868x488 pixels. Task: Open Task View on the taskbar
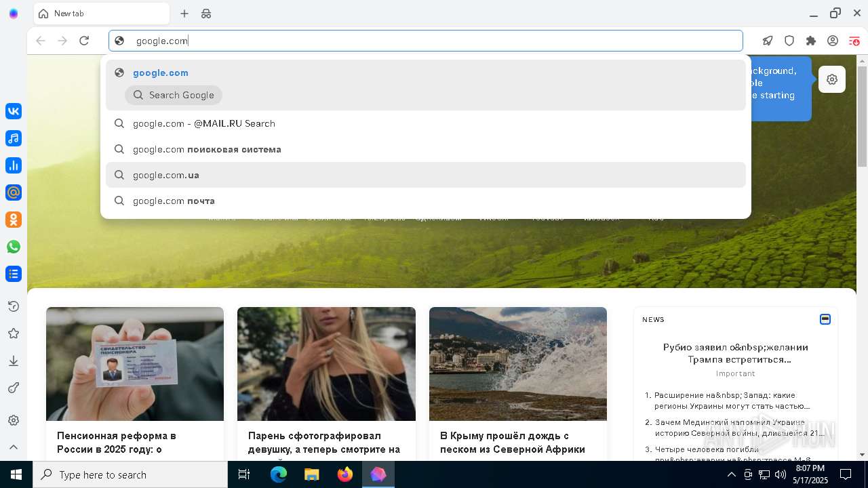[x=244, y=474]
